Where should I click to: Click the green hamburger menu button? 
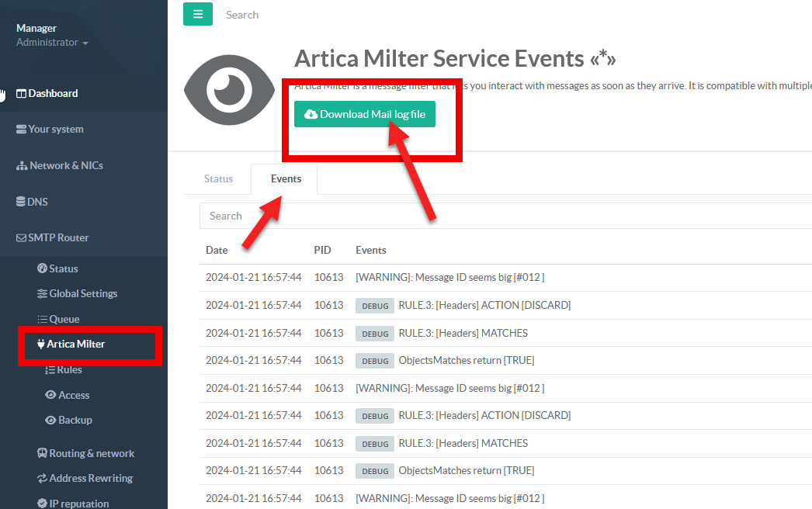point(197,14)
